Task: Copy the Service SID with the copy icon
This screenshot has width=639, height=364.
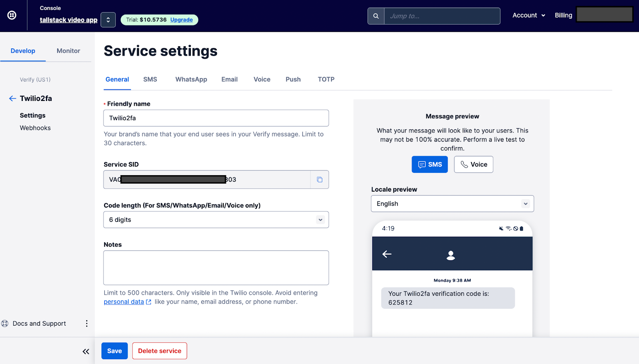Action: pyautogui.click(x=319, y=180)
